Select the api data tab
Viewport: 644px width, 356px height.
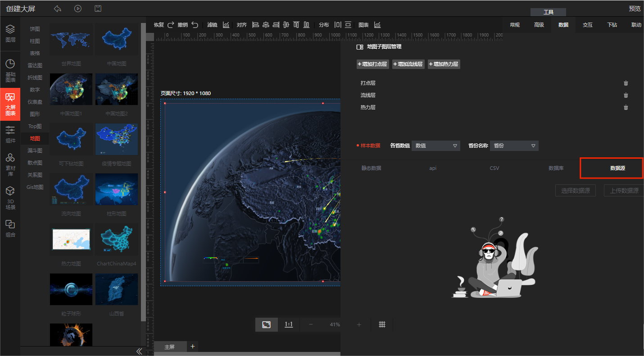click(433, 168)
